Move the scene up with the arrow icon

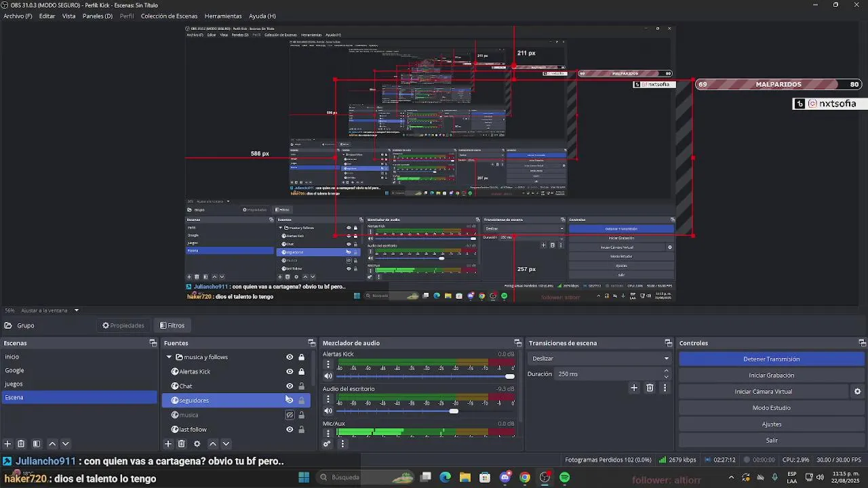pyautogui.click(x=52, y=444)
